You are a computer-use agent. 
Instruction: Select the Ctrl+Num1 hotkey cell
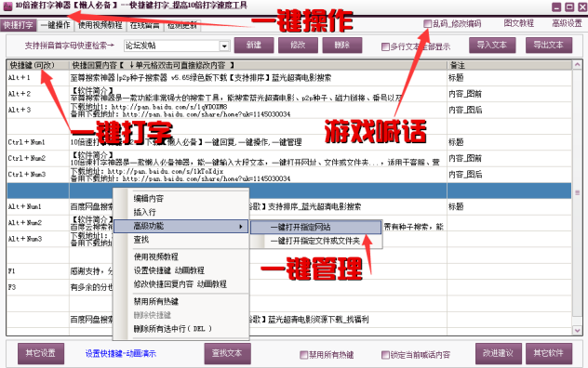pyautogui.click(x=37, y=142)
